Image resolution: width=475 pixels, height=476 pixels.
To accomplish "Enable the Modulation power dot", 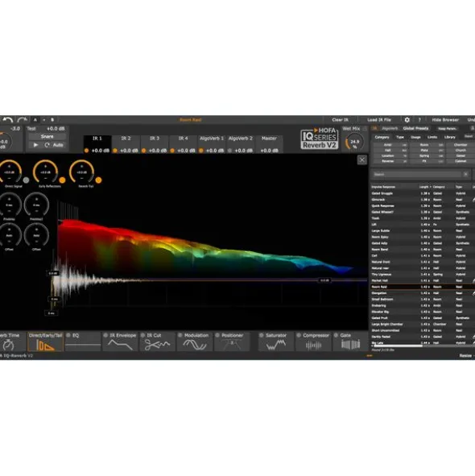I will coord(180,335).
